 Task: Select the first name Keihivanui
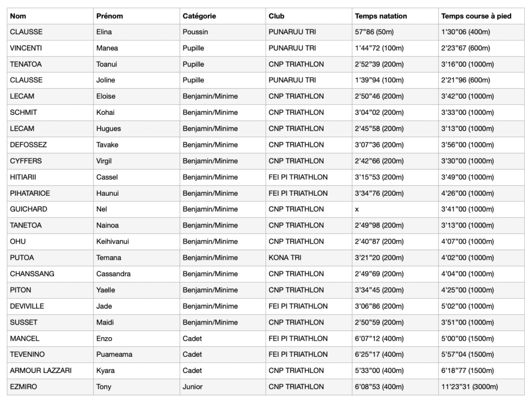pyautogui.click(x=113, y=241)
